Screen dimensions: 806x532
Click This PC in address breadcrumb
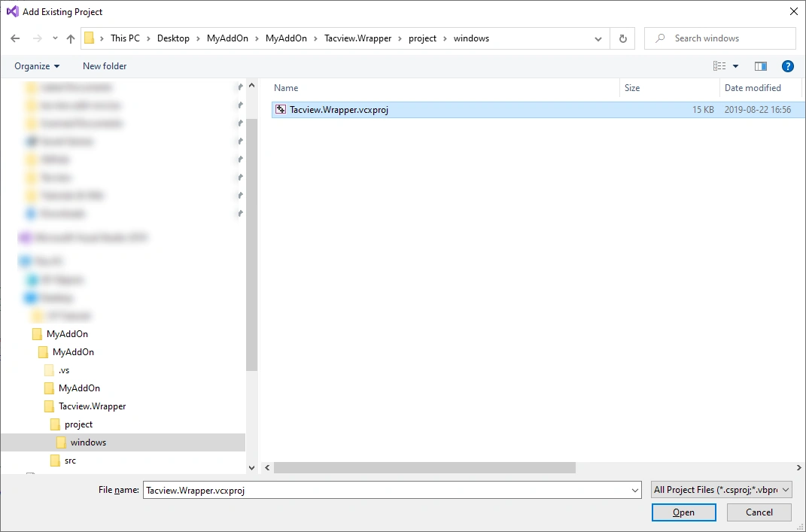(125, 38)
